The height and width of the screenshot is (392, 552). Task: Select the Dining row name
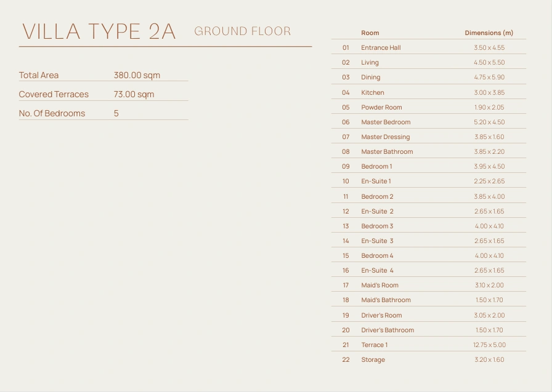(371, 77)
